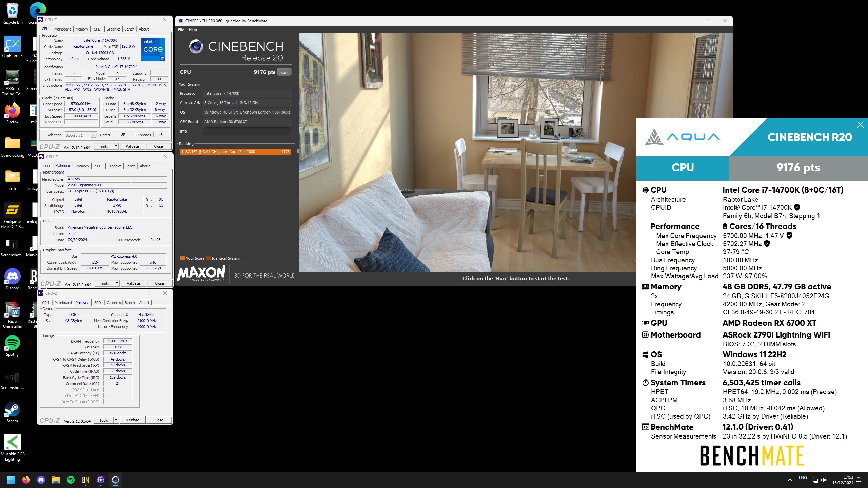The width and height of the screenshot is (868, 488).
Task: Select About tab in middle CPU-Z window
Action: 145,166
